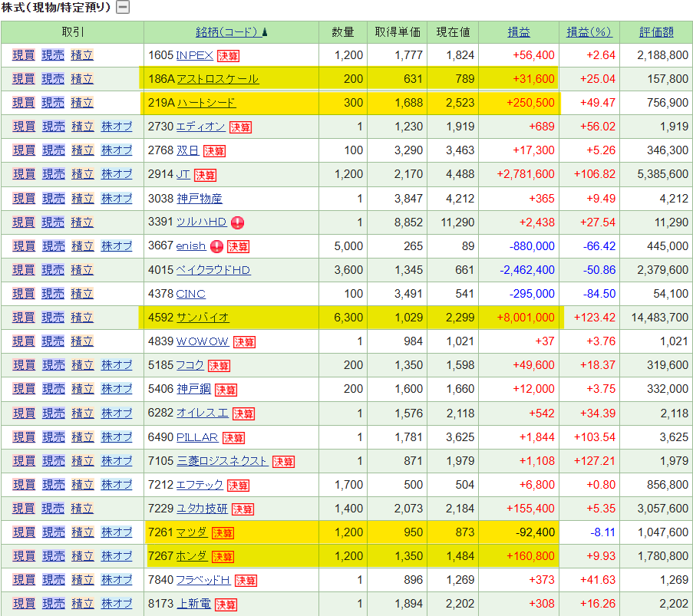The width and height of the screenshot is (693, 616).
Task: Open the JT stock link
Action: 183,175
